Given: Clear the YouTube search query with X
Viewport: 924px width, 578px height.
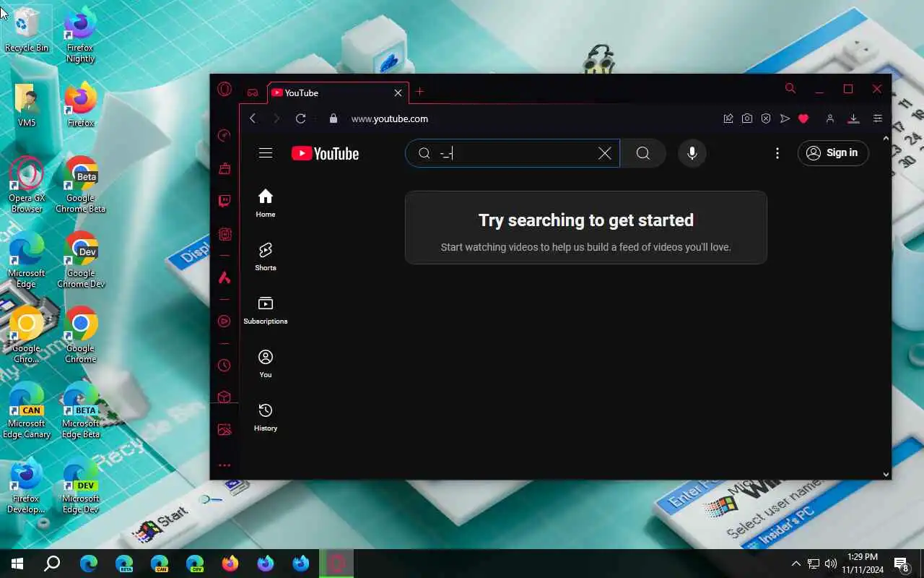Looking at the screenshot, I should (x=605, y=153).
